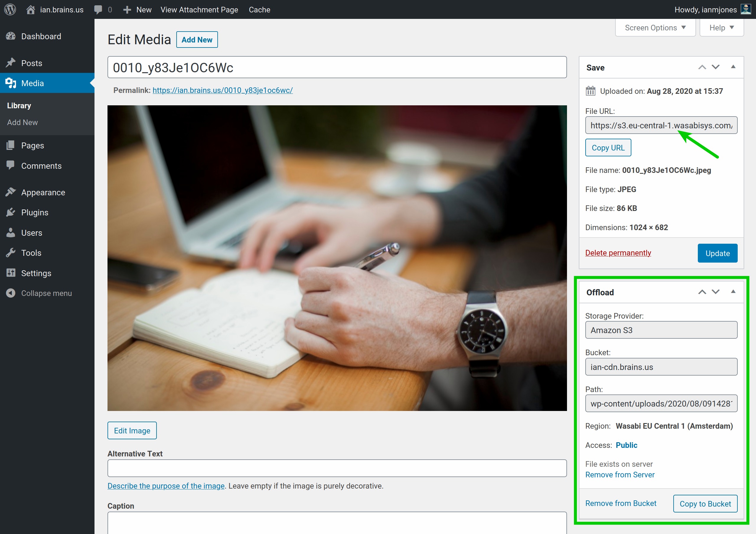This screenshot has height=534, width=756.
Task: Toggle the Offload panel with triangle
Action: tap(733, 292)
